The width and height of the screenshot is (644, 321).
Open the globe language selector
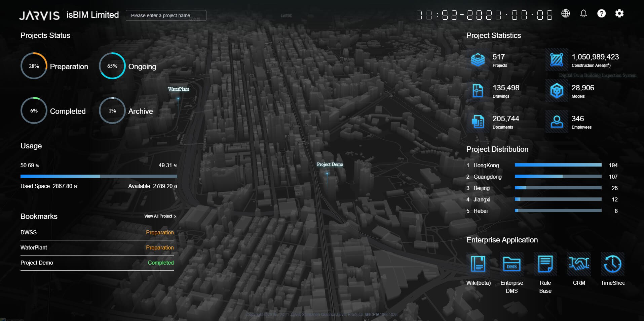click(x=566, y=13)
